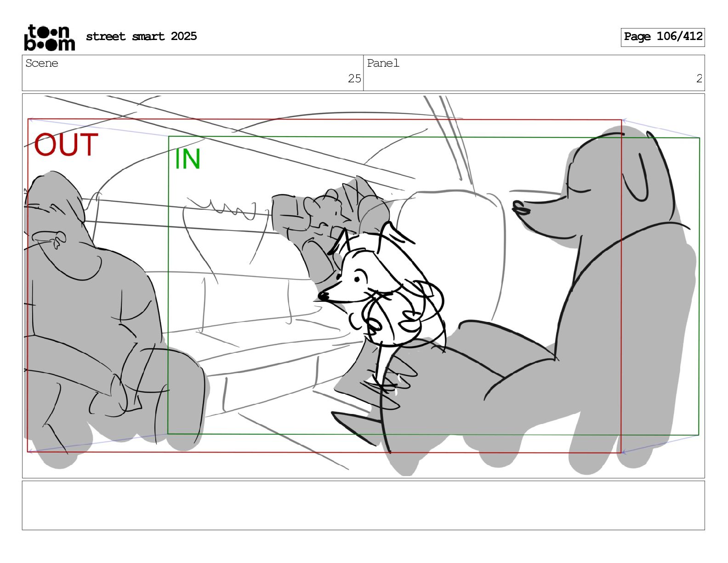The image size is (728, 563).
Task: Click the empty notes box below the panel
Action: pyautogui.click(x=363, y=506)
